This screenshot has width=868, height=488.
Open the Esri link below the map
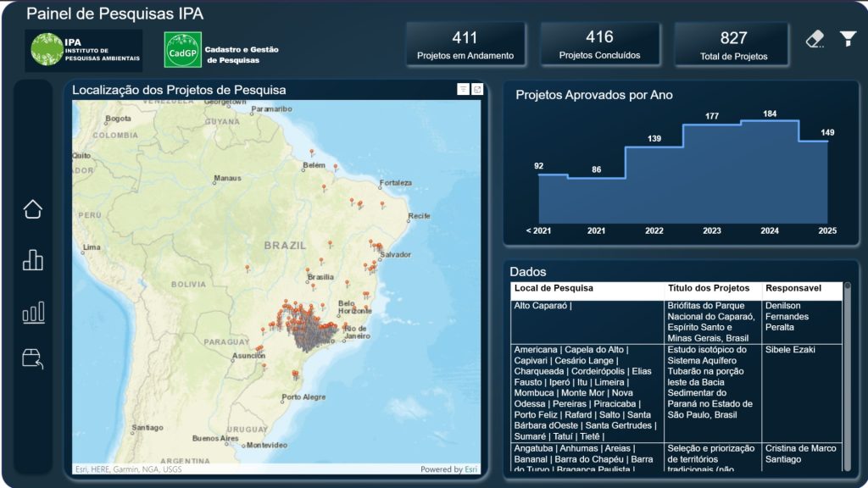[470, 469]
